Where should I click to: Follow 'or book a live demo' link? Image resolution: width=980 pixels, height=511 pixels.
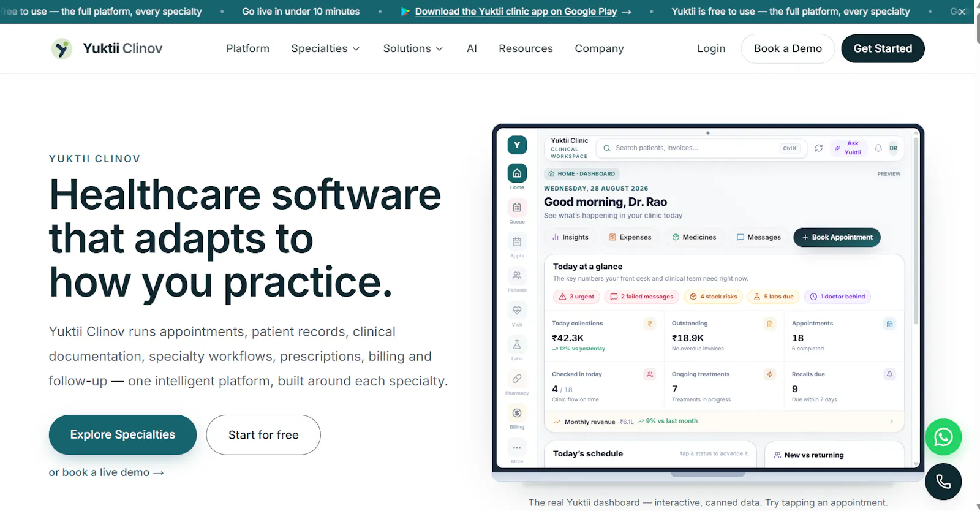click(106, 472)
